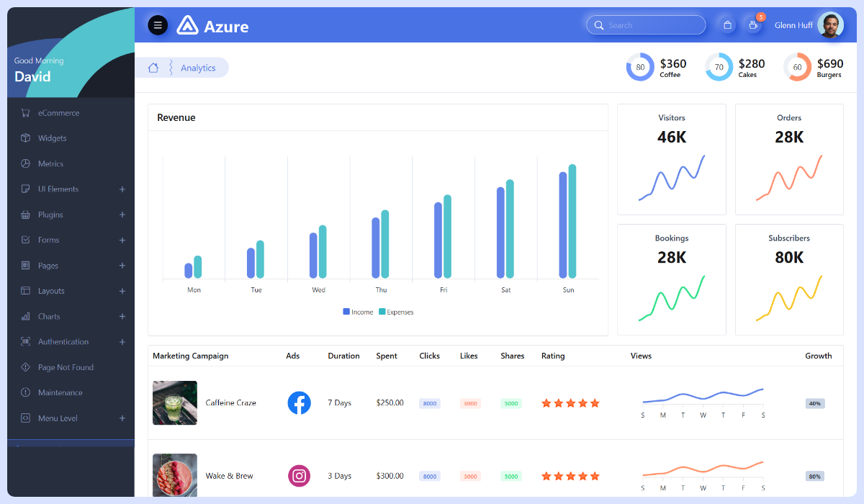Click the briefcase icon in the top bar

(x=727, y=24)
